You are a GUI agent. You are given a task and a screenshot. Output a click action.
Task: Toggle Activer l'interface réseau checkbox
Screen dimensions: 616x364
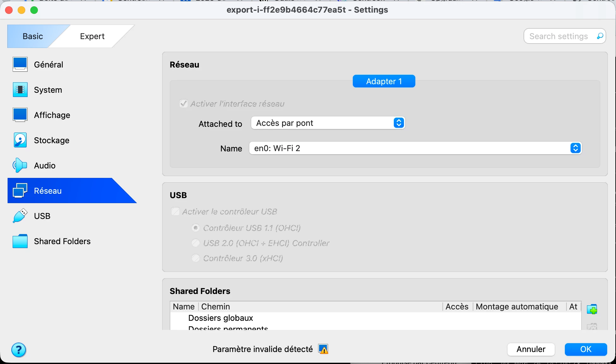pyautogui.click(x=184, y=103)
